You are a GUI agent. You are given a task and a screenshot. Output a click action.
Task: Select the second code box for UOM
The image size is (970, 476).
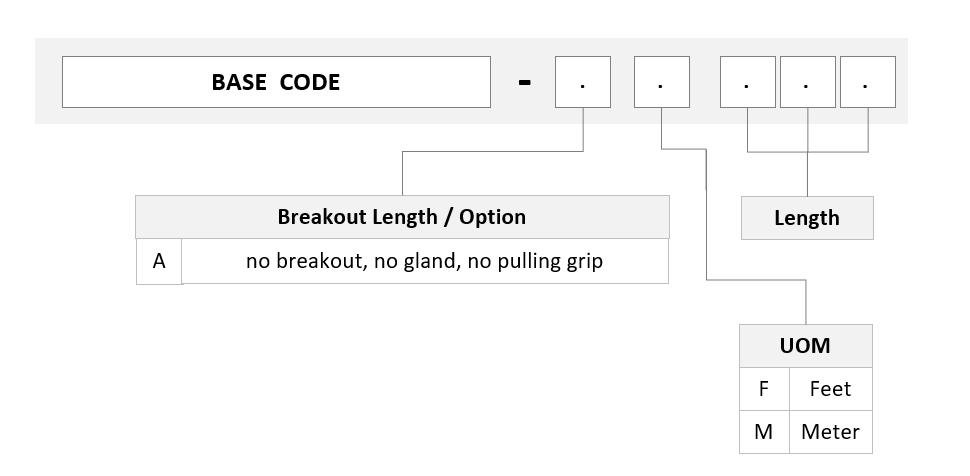pos(662,82)
